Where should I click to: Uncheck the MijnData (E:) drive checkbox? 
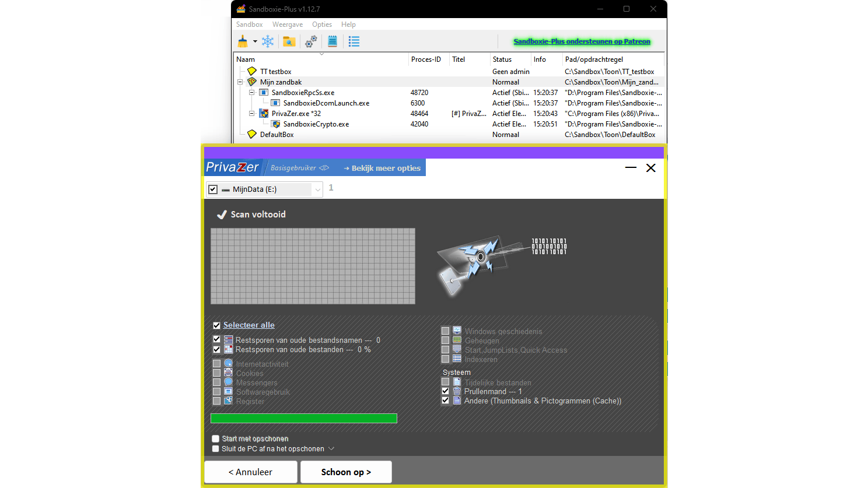coord(213,189)
